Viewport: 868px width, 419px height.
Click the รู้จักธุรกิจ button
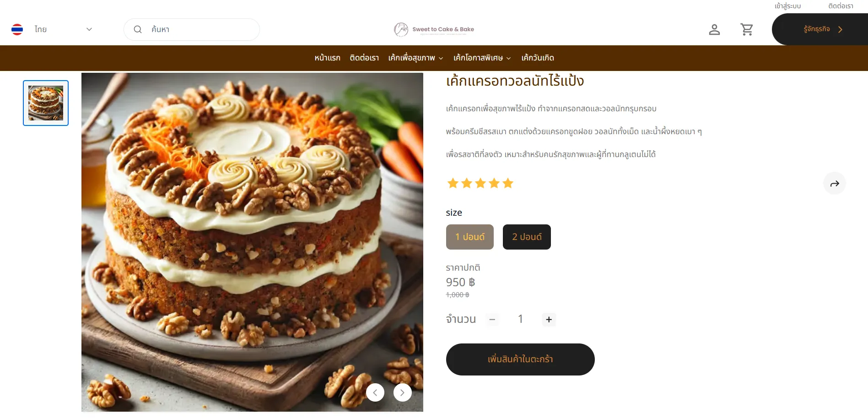[820, 29]
